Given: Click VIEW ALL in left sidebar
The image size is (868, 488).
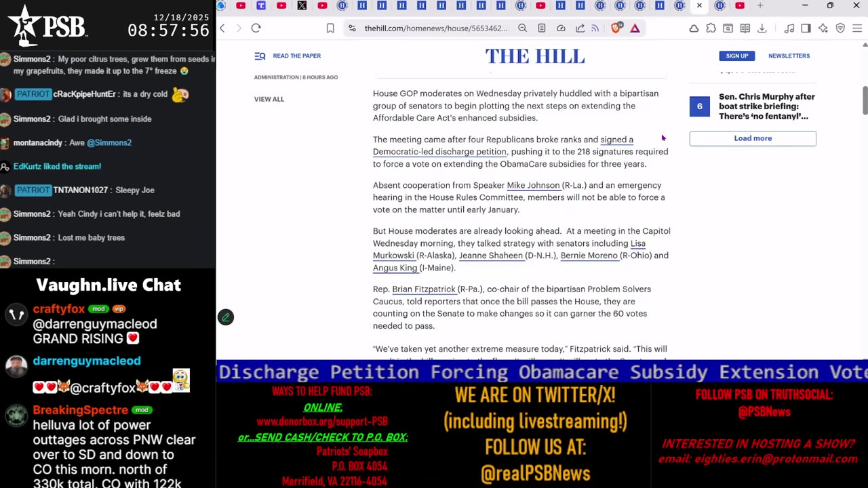Looking at the screenshot, I should click(x=269, y=99).
